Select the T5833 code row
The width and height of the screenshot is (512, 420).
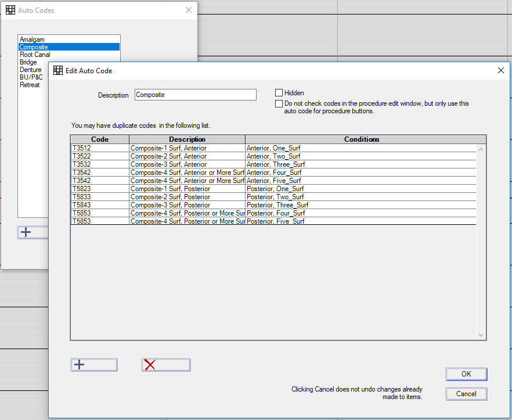(273, 197)
